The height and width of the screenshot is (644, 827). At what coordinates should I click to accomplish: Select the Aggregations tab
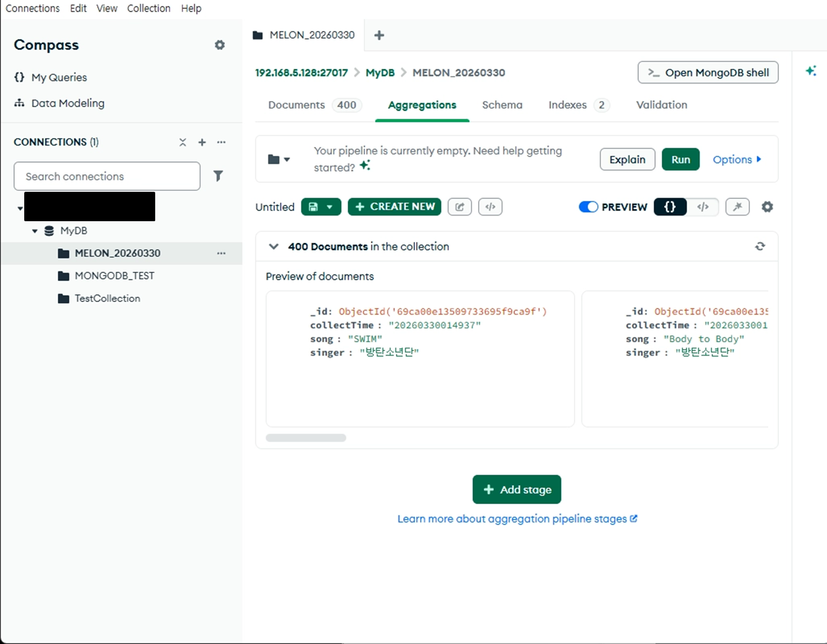[x=422, y=105]
